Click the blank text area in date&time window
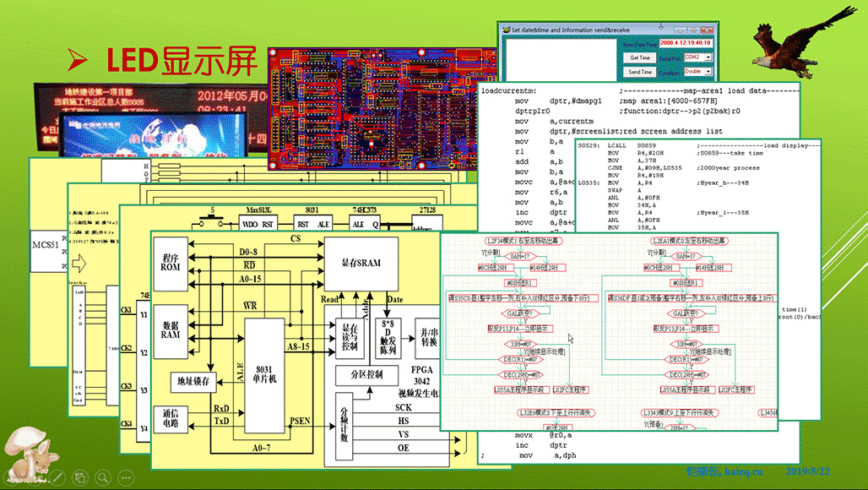Image resolution: width=868 pixels, height=490 pixels. 560,60
